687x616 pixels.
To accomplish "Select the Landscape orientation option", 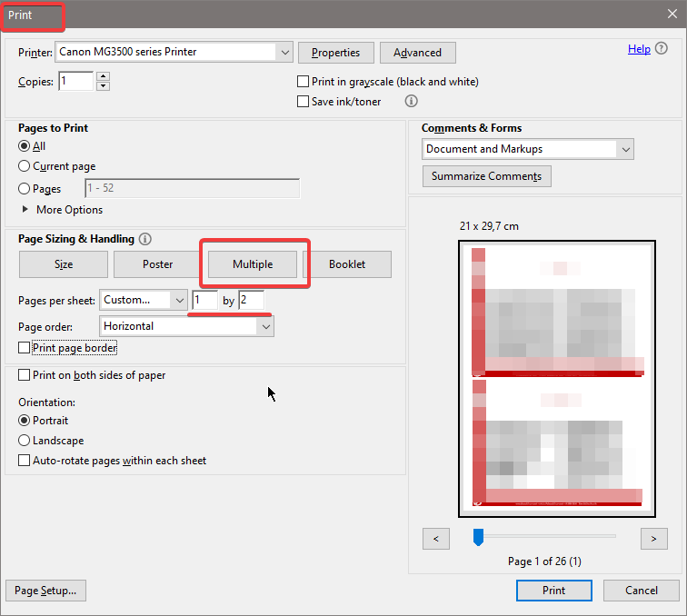I will click(25, 441).
